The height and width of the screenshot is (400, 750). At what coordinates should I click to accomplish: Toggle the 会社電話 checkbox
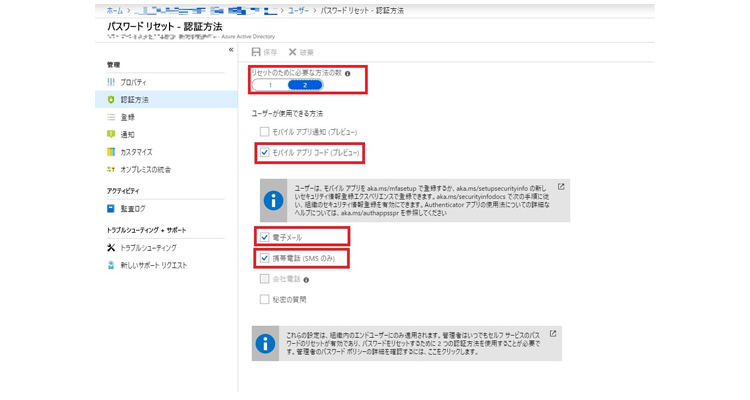[x=265, y=278]
